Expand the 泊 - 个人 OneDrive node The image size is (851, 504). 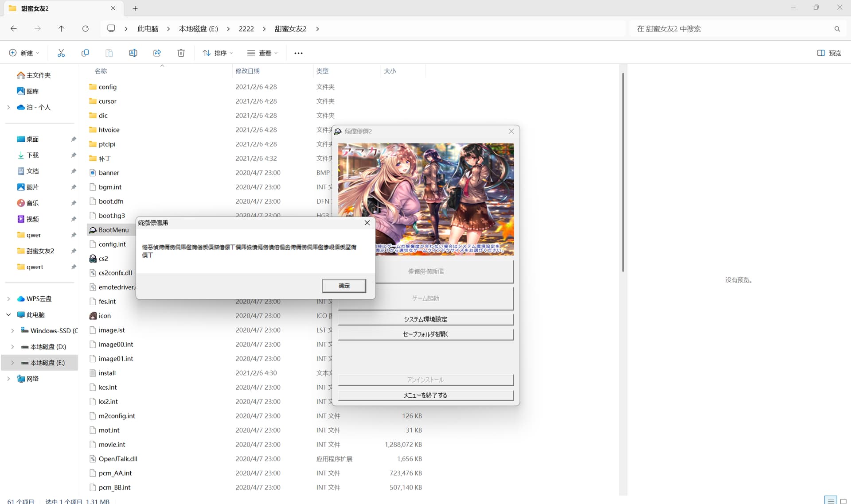tap(8, 107)
